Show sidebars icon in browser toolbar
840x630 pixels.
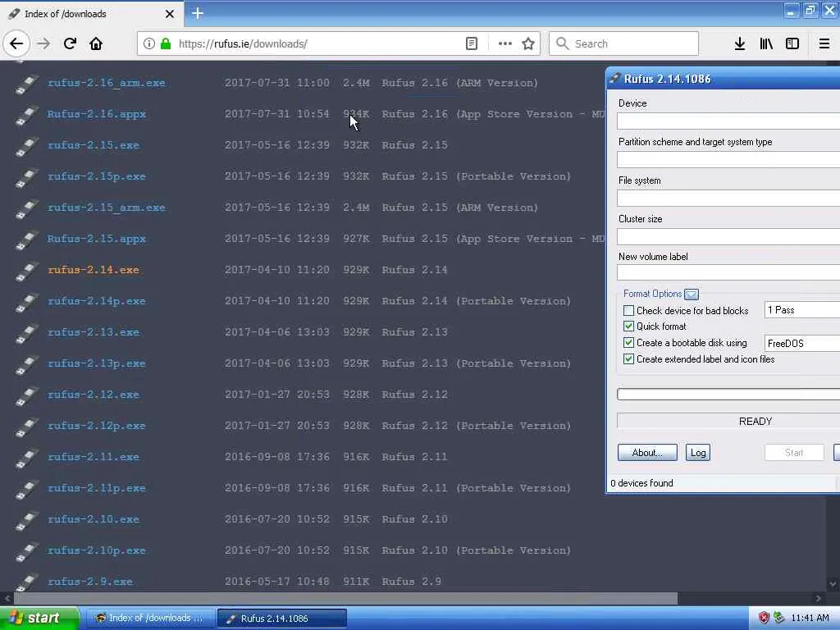tap(792, 43)
